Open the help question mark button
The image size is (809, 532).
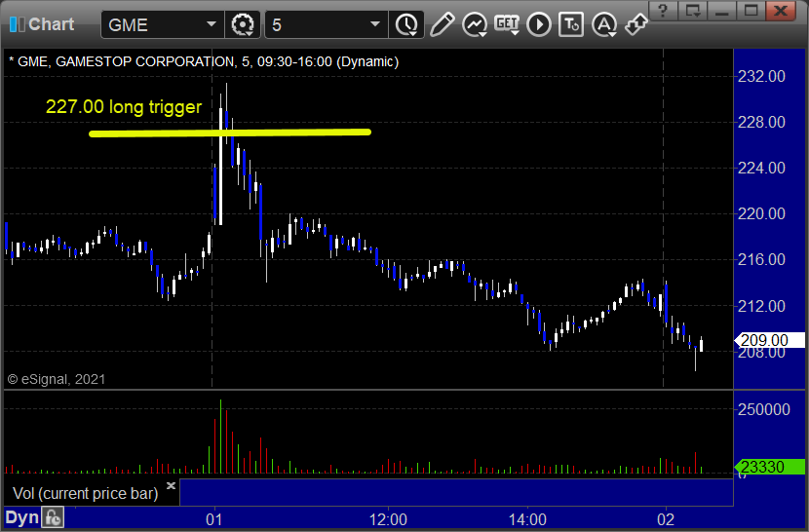(x=663, y=11)
